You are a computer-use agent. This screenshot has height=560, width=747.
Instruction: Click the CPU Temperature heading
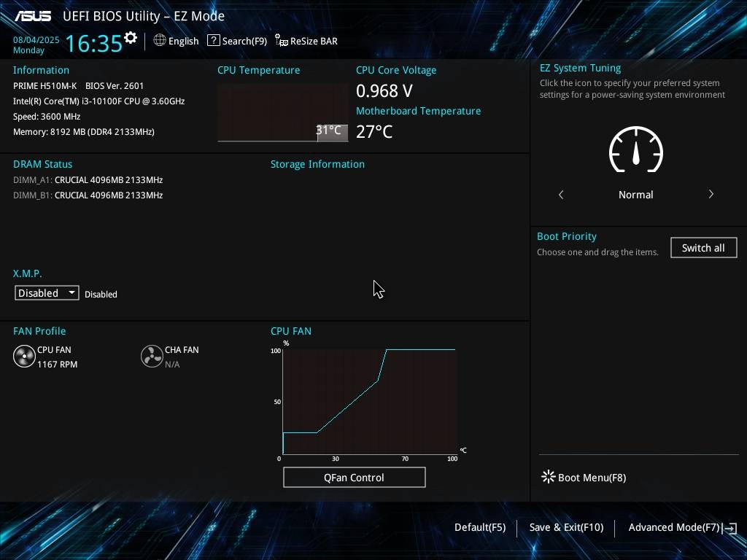click(259, 70)
